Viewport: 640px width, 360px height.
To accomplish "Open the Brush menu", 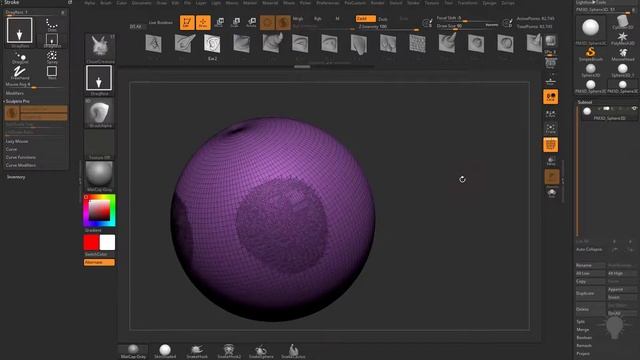I will (106, 3).
